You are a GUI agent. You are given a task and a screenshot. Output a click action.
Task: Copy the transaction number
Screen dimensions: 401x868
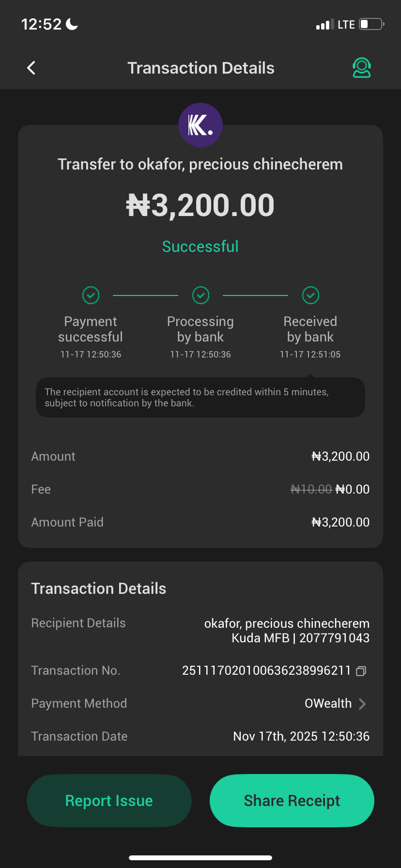(x=361, y=671)
